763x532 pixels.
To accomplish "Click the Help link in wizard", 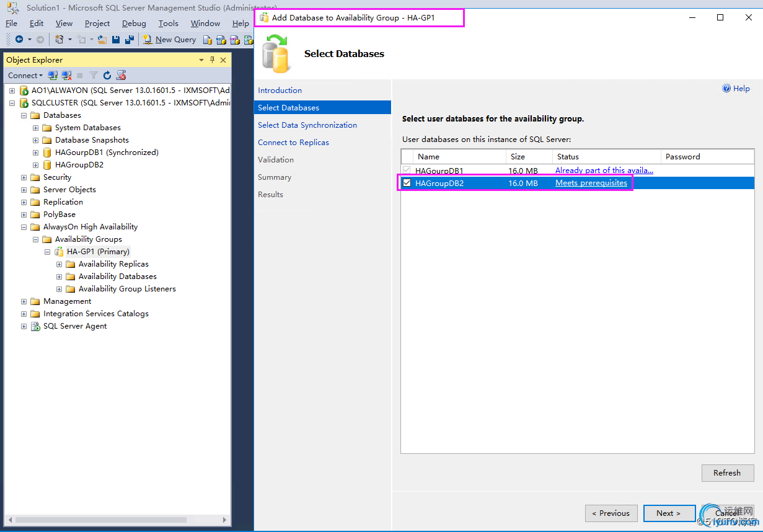I will (736, 89).
